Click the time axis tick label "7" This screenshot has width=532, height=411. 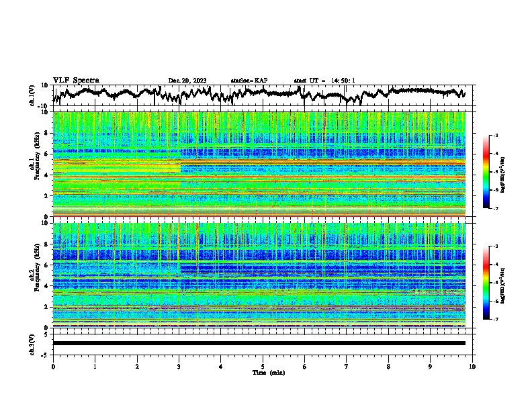pos(347,367)
